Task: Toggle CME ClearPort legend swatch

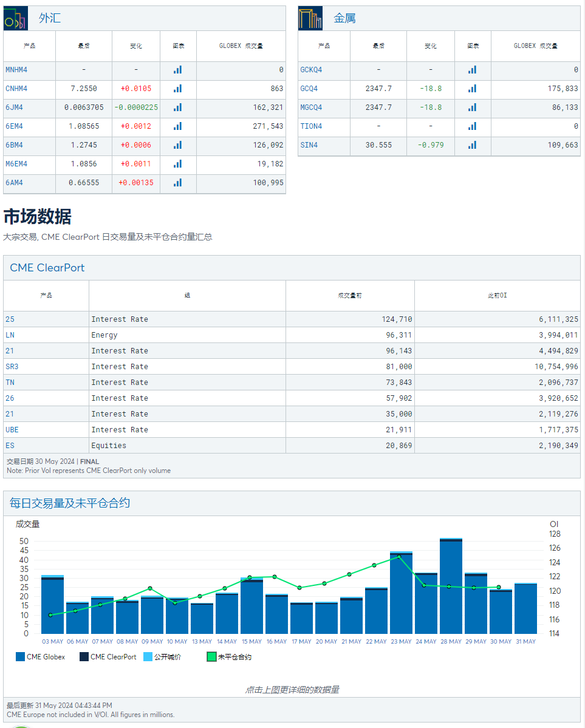Action: coord(84,656)
